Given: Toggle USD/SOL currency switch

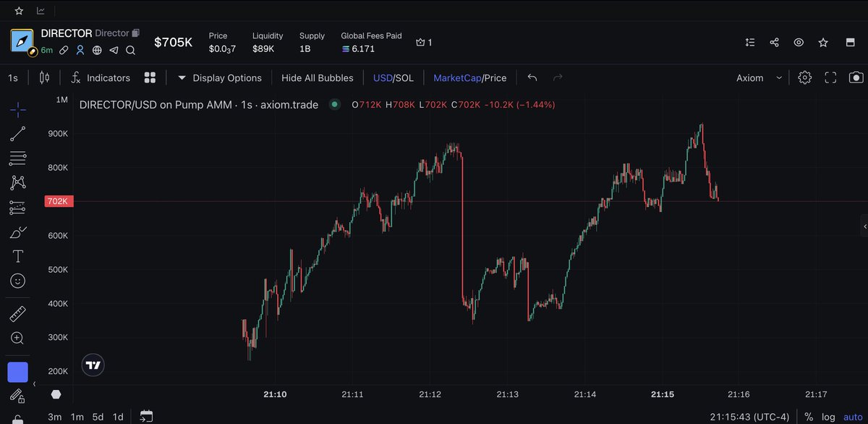Looking at the screenshot, I should point(393,77).
